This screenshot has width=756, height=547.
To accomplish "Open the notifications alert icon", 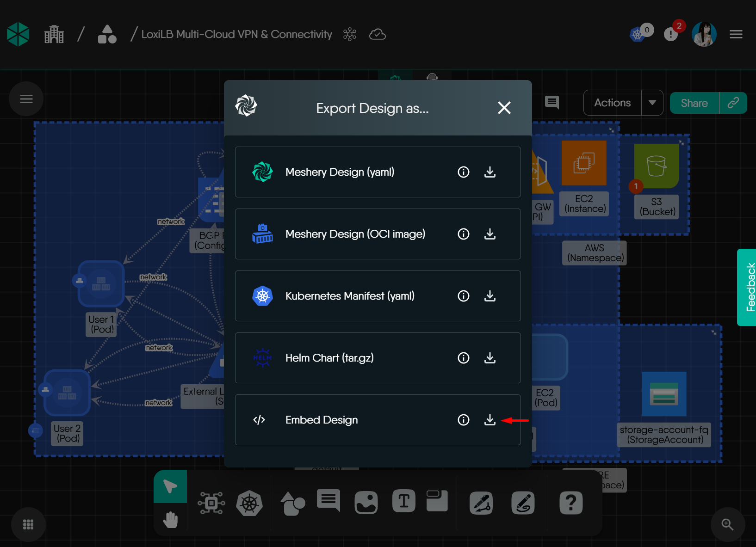I will [671, 34].
